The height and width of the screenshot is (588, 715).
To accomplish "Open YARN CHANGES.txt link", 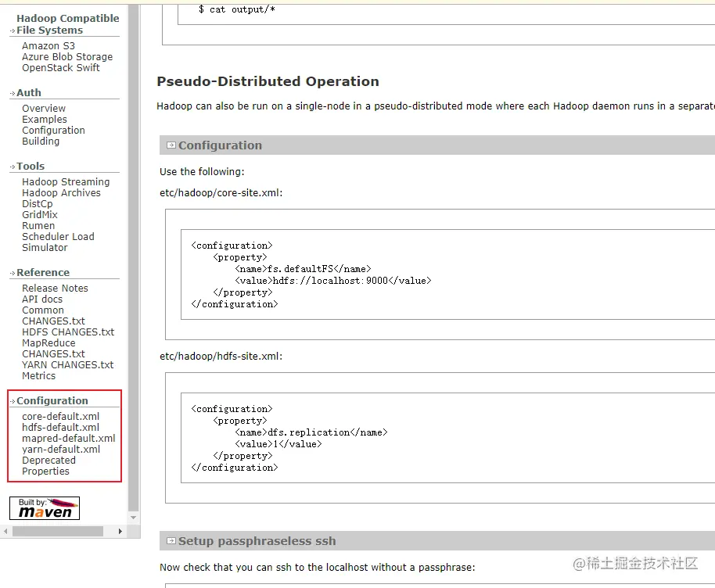I will [x=67, y=364].
